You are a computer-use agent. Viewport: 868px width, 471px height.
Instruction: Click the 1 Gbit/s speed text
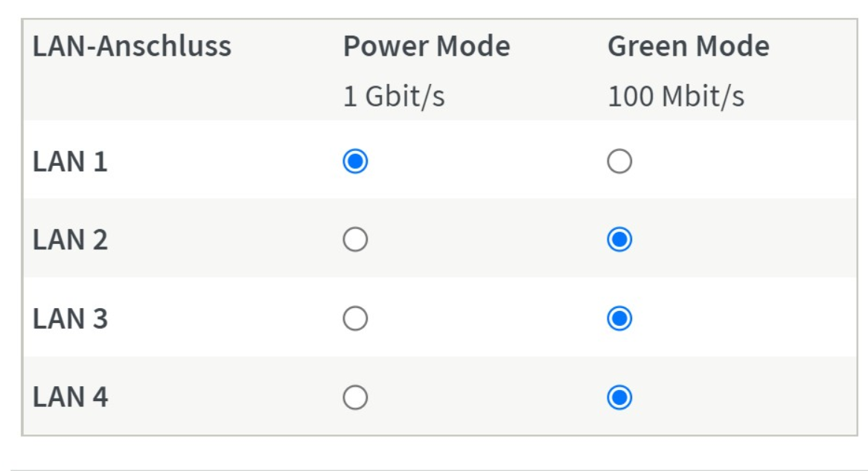coord(394,97)
